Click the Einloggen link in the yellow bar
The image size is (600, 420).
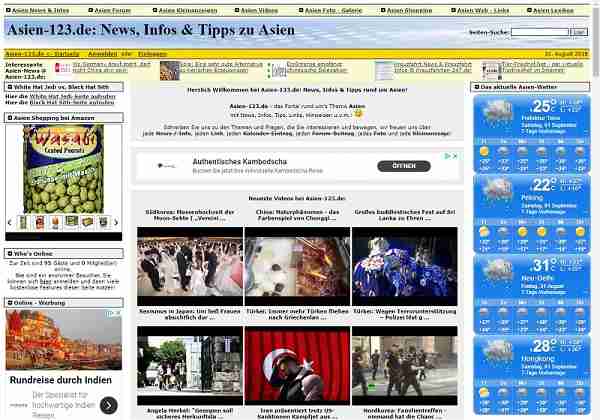(152, 54)
